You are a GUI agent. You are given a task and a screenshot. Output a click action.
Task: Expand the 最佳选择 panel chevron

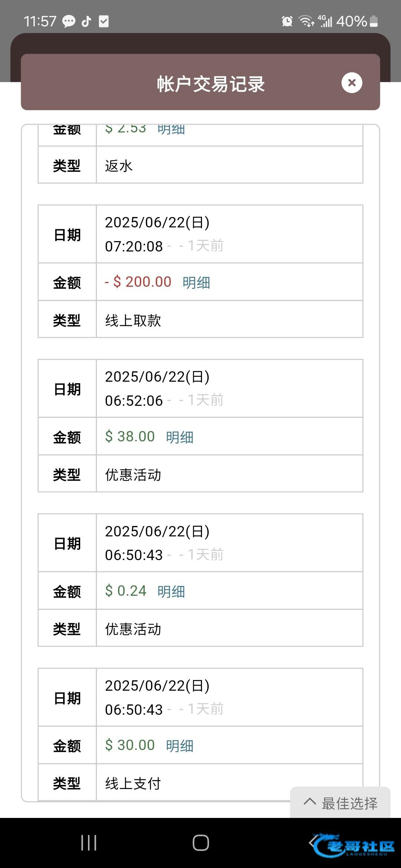310,802
